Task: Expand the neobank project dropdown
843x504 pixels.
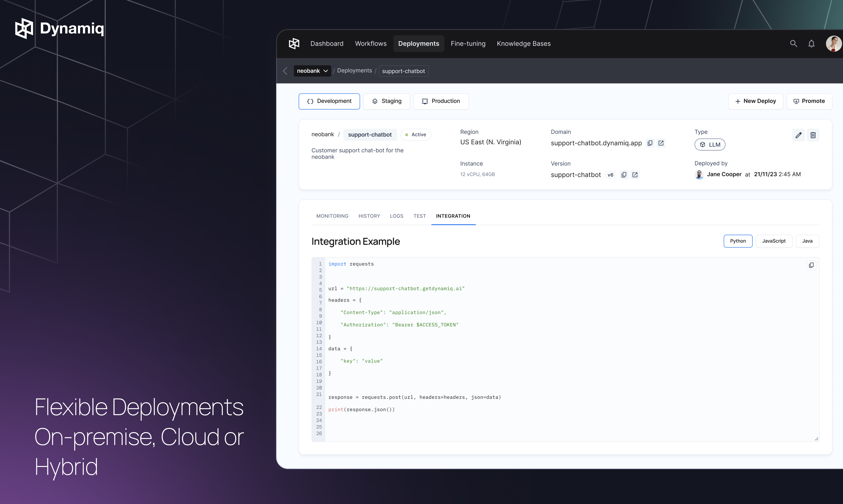Action: [312, 71]
